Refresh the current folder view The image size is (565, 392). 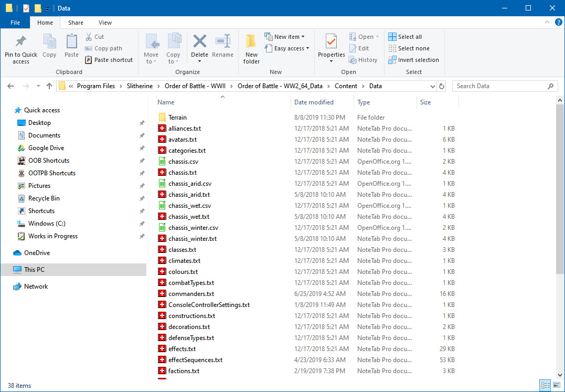(x=442, y=86)
